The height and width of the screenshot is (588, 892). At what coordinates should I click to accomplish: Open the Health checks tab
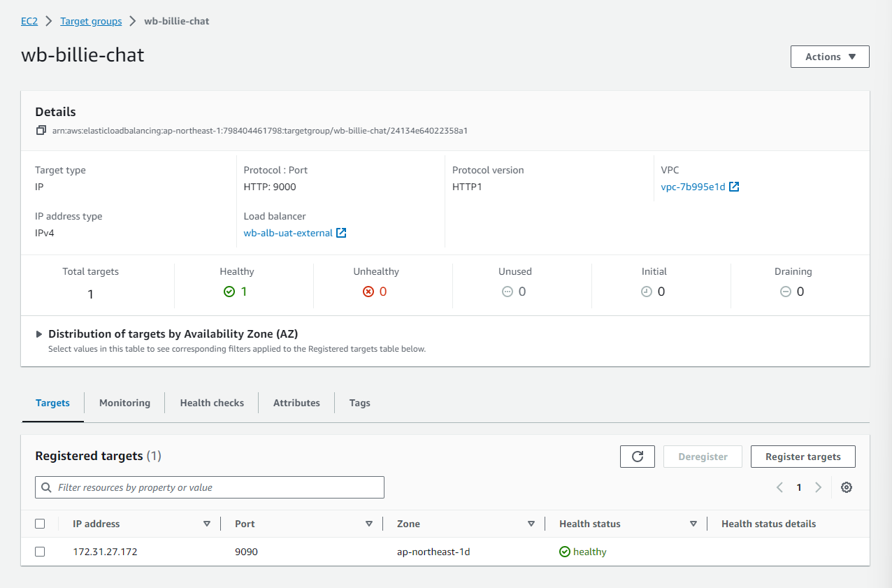[x=212, y=403]
